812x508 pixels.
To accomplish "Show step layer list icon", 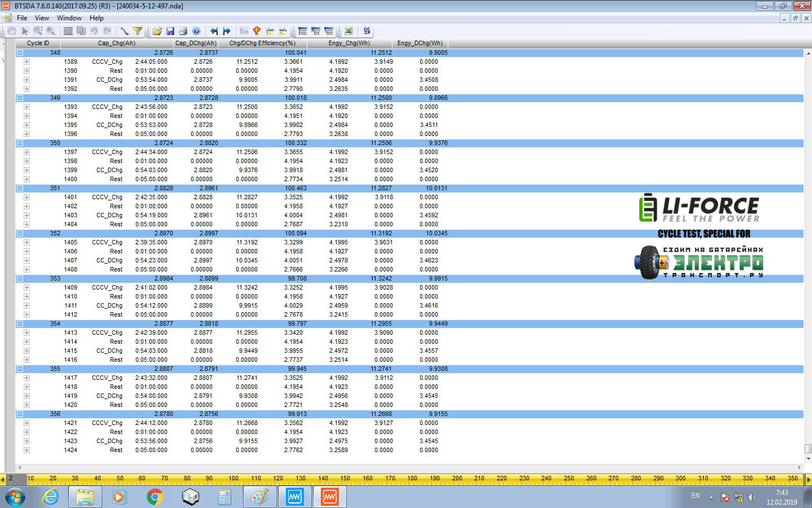I will click(316, 31).
